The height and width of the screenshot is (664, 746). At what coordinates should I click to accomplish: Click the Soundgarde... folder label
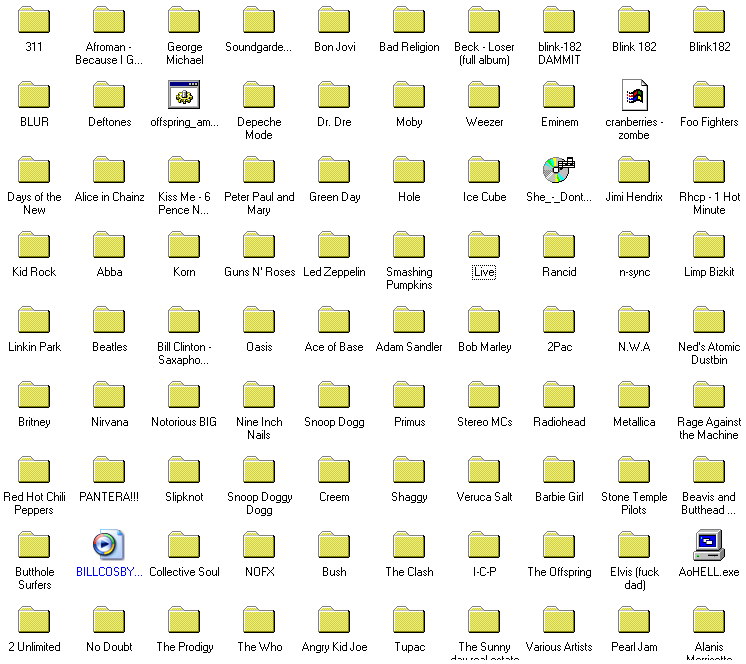258,47
